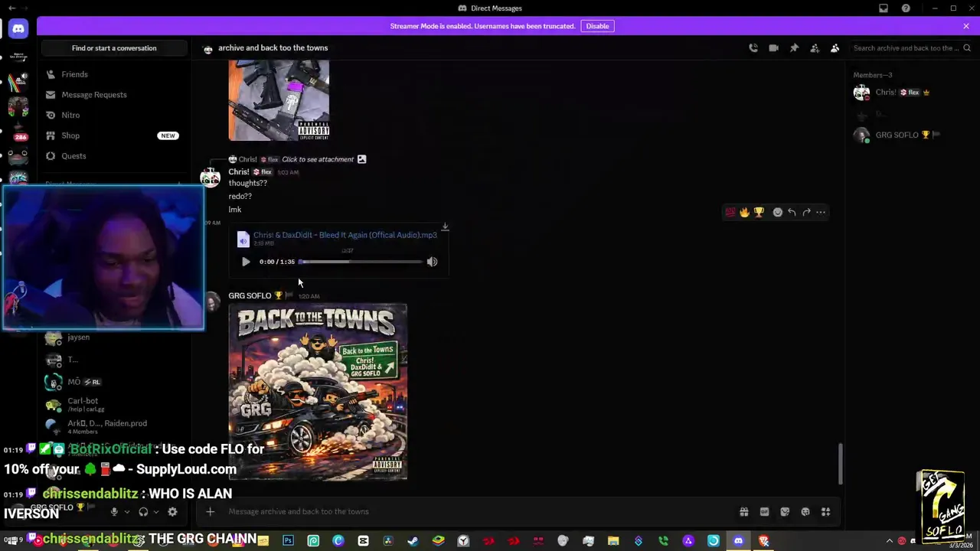Click GRG SOFLO username on the cover message

coord(250,295)
